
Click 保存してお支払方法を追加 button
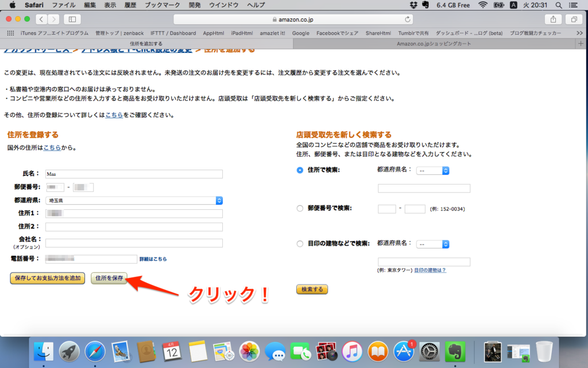pyautogui.click(x=48, y=278)
